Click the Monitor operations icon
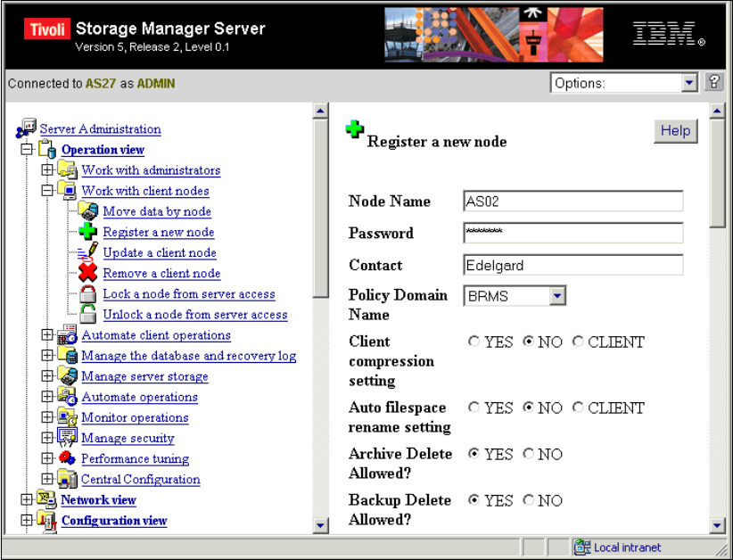Image resolution: width=733 pixels, height=560 pixels. (x=67, y=417)
